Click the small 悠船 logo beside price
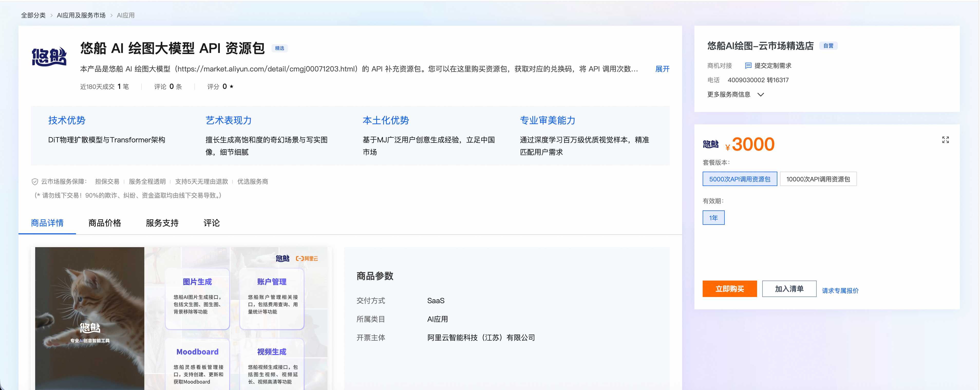Viewport: 980px width, 390px height. click(x=711, y=144)
